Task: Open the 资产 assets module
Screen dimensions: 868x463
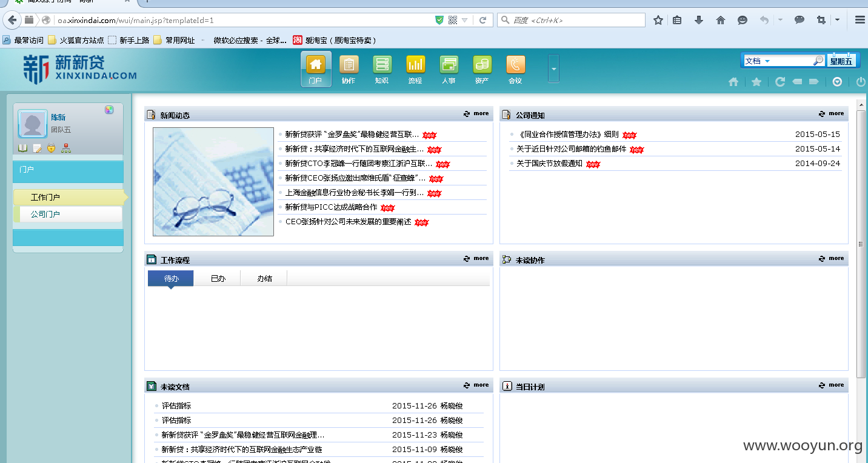Action: 482,69
